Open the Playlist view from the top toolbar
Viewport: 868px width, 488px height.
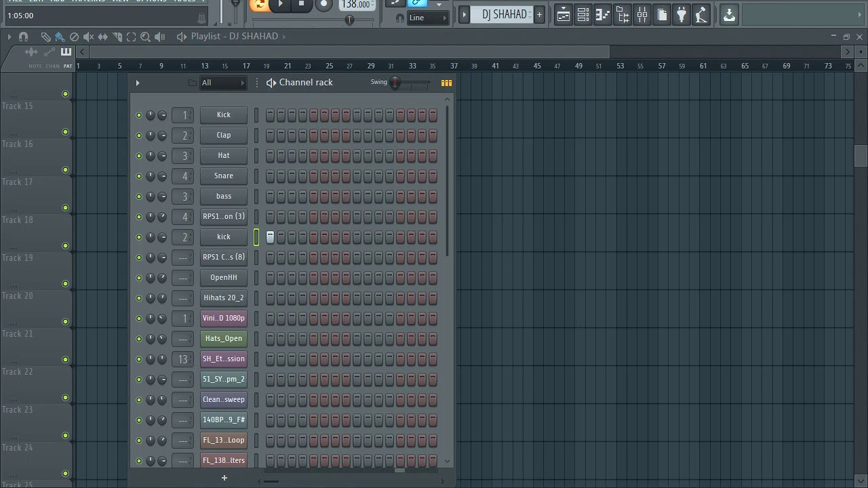pos(563,14)
